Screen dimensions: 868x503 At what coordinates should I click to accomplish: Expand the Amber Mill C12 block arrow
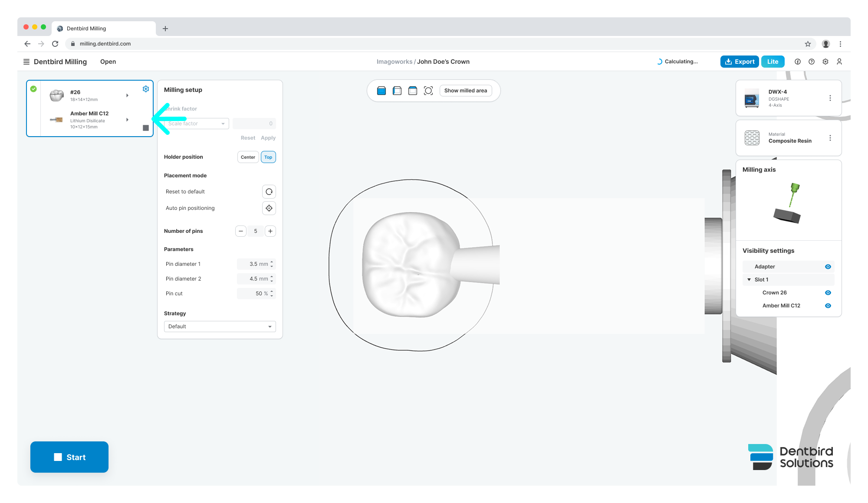tap(127, 120)
